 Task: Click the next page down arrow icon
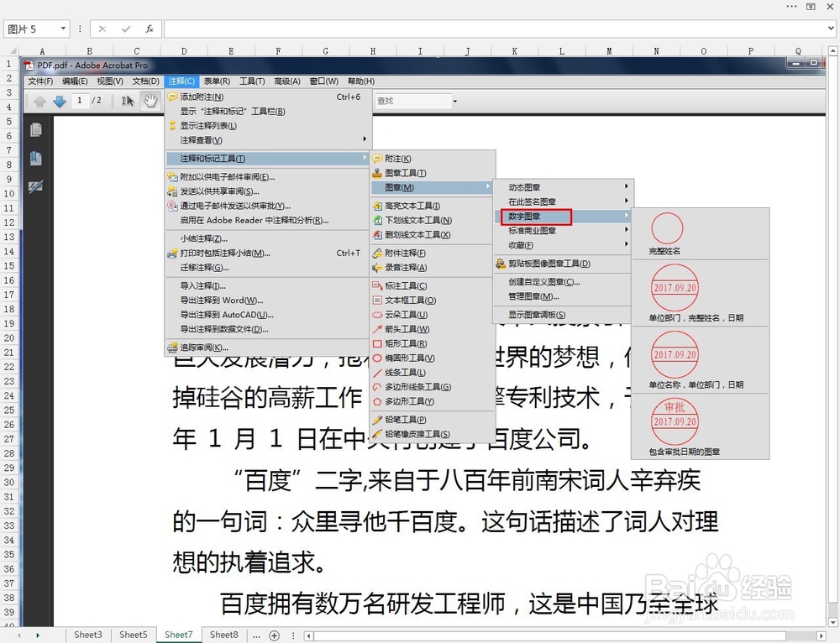point(59,101)
